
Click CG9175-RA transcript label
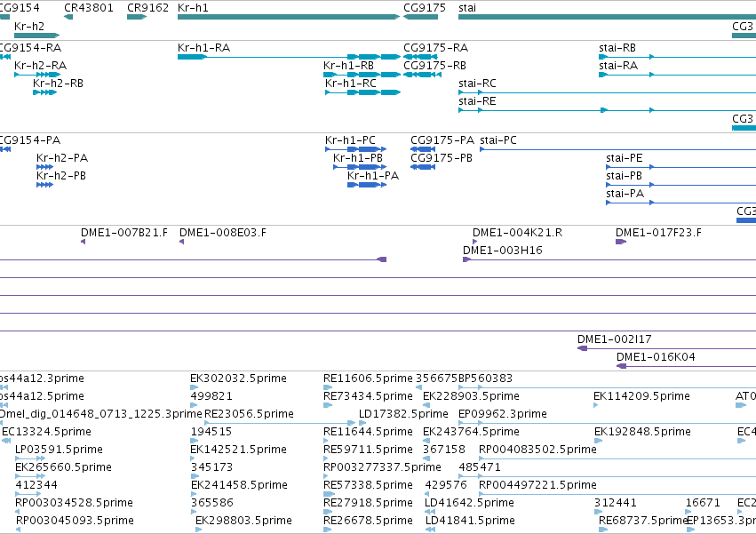436,48
